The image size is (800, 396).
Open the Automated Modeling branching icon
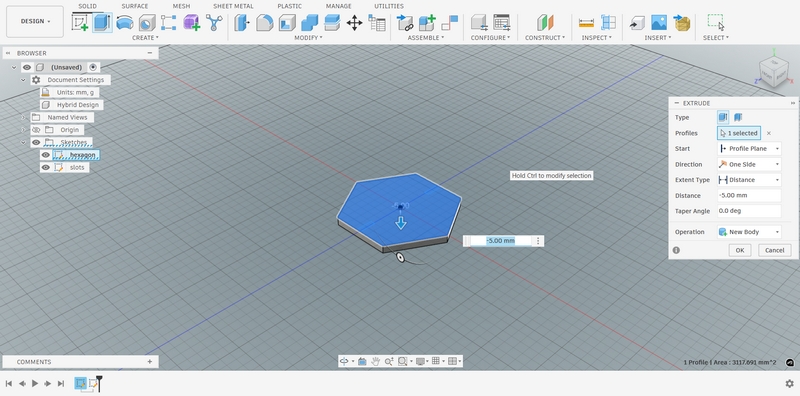(x=214, y=22)
